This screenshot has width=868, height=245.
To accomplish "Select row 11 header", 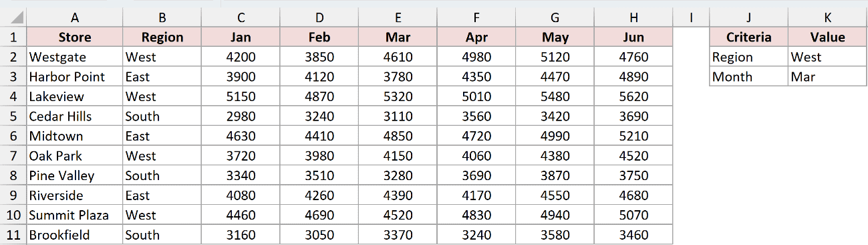I will pos(13,235).
